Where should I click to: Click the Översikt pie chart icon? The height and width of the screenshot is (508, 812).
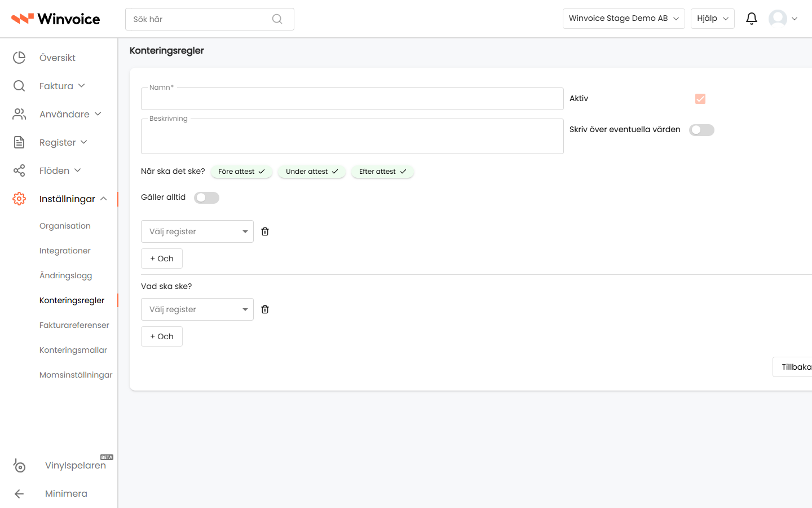pyautogui.click(x=19, y=58)
